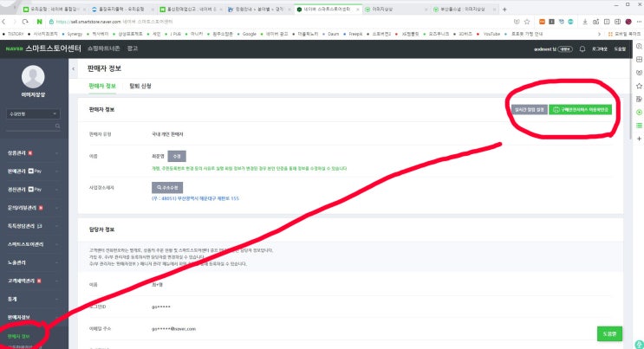644x349 pixels.
Task: Click the YouTube bookmark in the bookmarks bar
Action: point(491,34)
